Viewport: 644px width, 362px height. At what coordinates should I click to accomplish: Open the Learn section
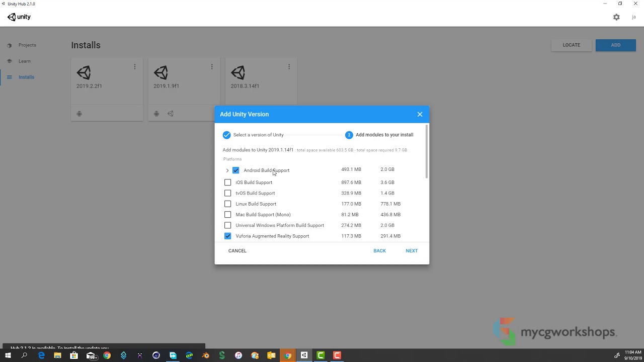point(25,61)
